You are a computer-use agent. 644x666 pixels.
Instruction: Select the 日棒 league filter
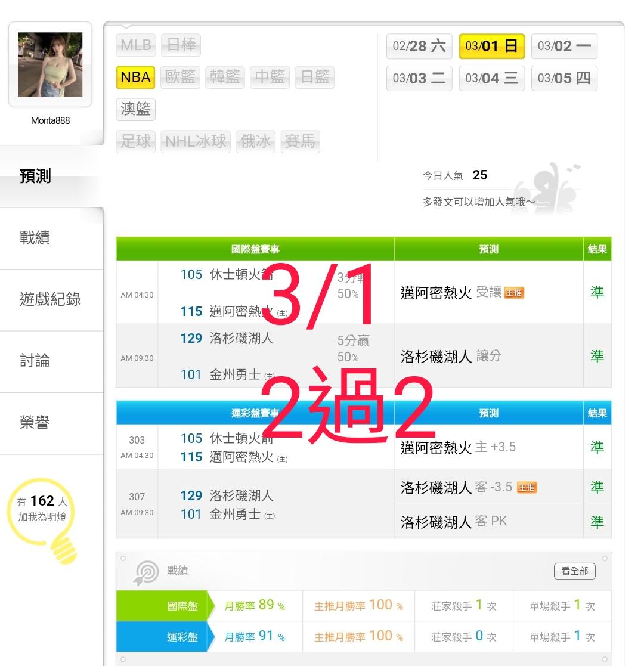pos(181,45)
